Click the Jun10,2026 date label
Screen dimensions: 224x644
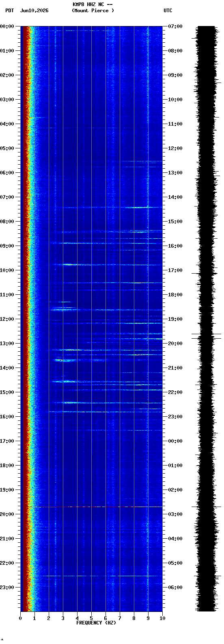[x=34, y=11]
